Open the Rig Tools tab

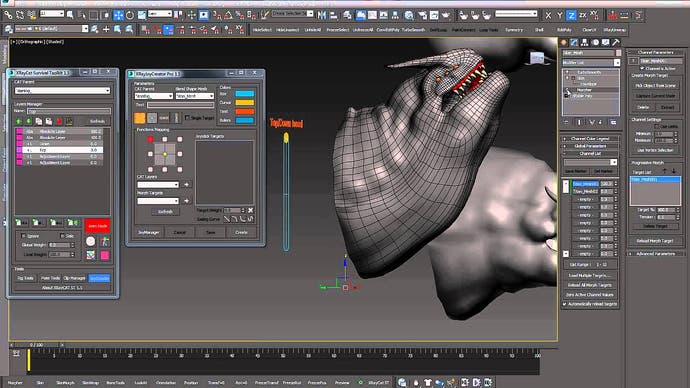click(26, 278)
